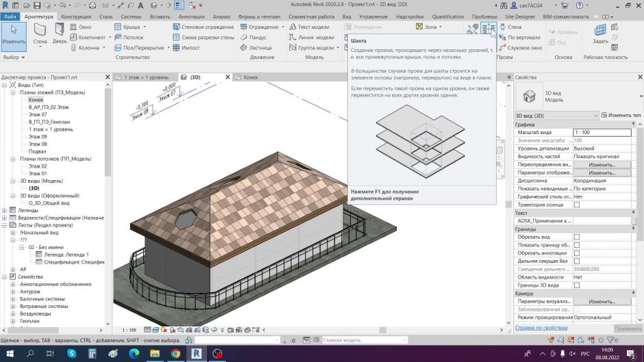The height and width of the screenshot is (362, 644).
Task: Open the 3D вид: {3D} view selector dropdown
Action: tap(556, 116)
